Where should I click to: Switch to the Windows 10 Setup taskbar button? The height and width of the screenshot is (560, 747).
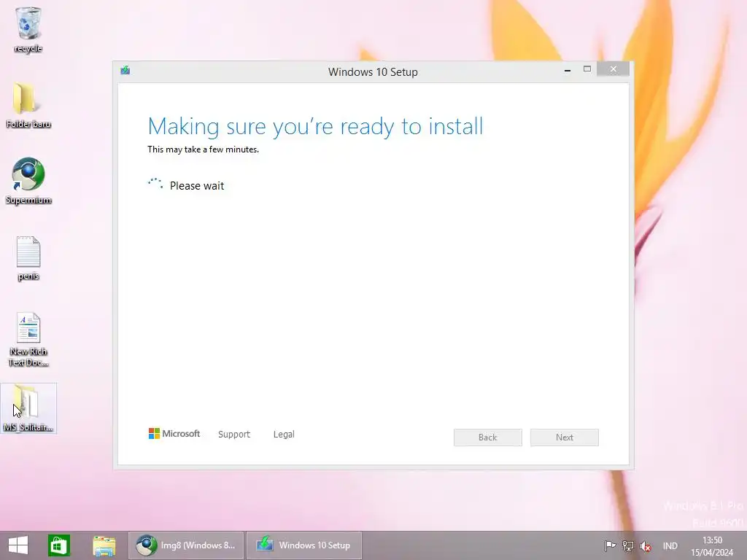(x=304, y=545)
